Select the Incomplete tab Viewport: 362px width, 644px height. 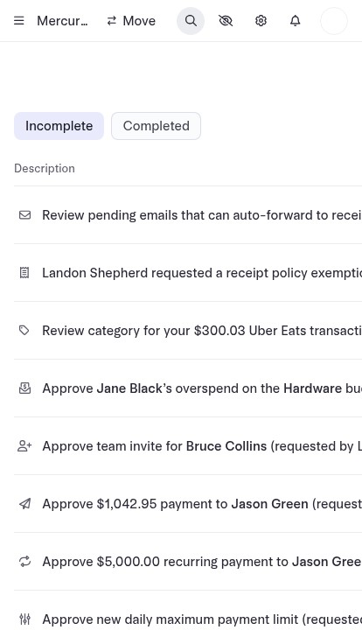click(x=59, y=126)
